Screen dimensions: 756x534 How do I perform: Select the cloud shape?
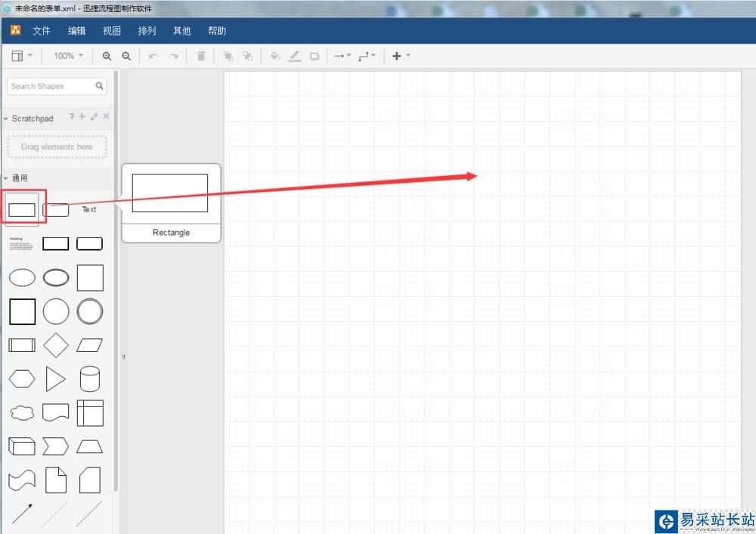pos(22,412)
